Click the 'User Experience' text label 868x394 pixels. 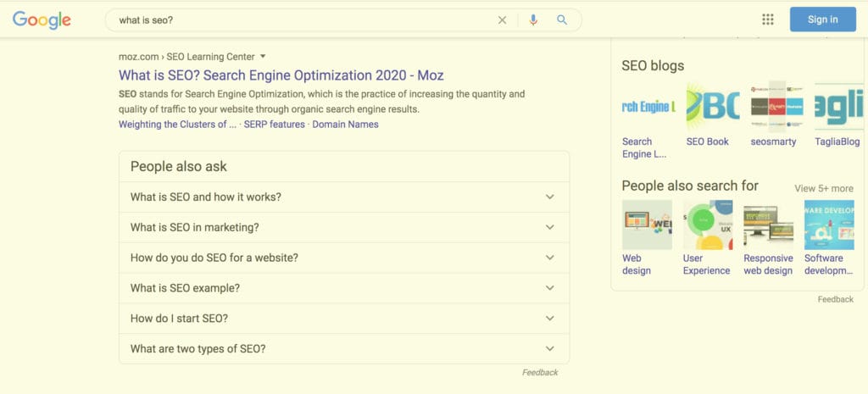pos(706,264)
